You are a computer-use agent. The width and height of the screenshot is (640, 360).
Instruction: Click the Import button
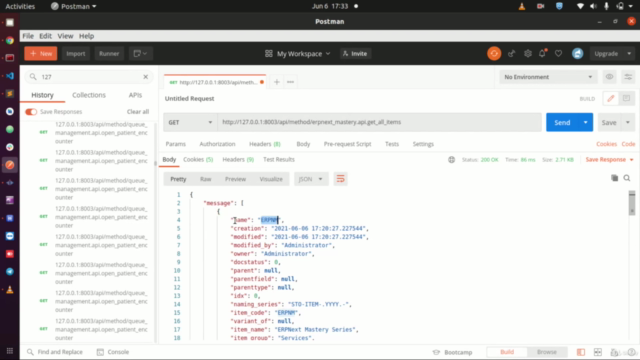(x=76, y=53)
